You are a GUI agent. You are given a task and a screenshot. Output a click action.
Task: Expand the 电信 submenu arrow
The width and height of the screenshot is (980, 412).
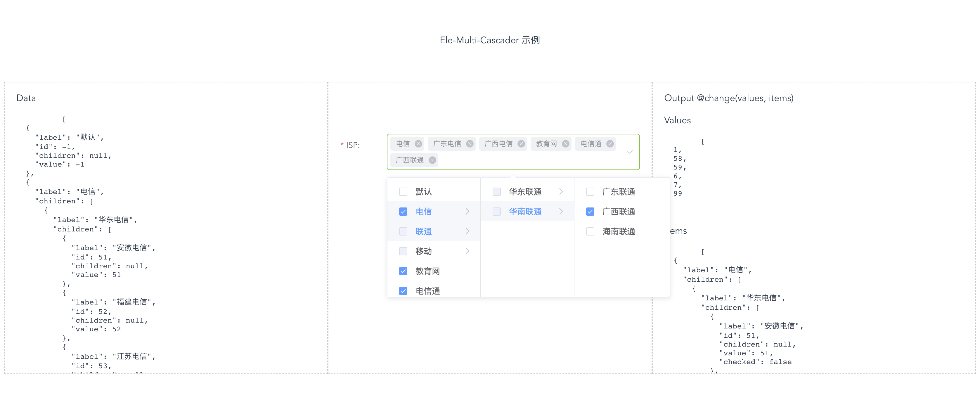[x=467, y=212]
